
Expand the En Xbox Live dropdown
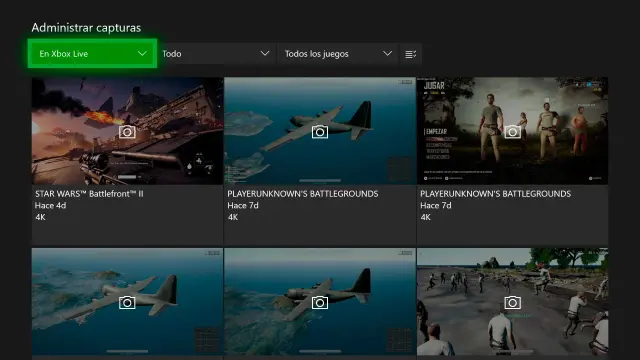pyautogui.click(x=93, y=53)
